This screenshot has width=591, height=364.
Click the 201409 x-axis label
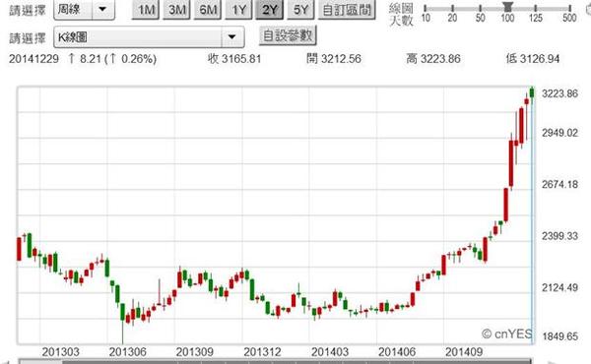[x=464, y=352]
